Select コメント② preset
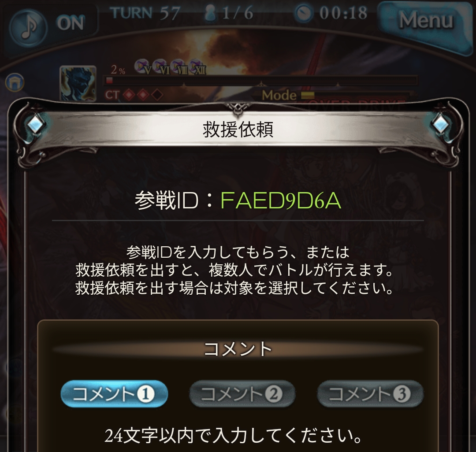The width and height of the screenshot is (476, 452). pos(242,394)
